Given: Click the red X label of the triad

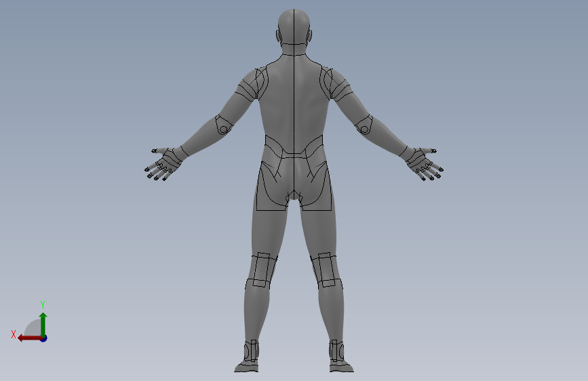Looking at the screenshot, I should [14, 334].
